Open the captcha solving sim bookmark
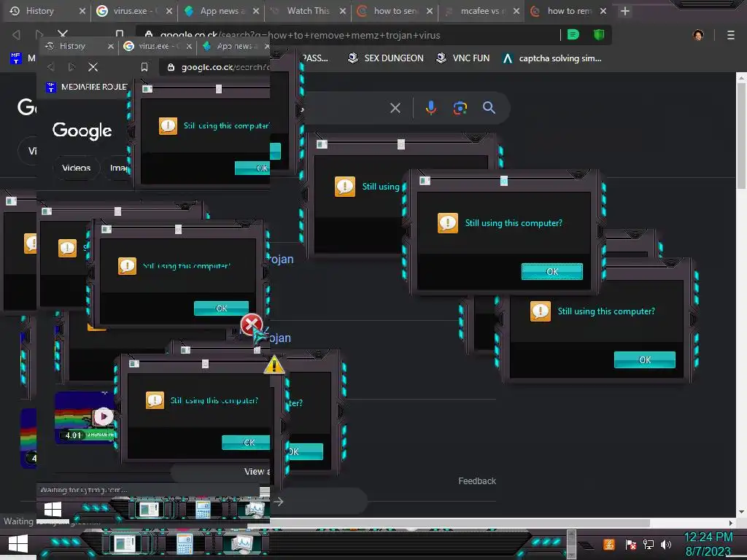 [x=552, y=58]
